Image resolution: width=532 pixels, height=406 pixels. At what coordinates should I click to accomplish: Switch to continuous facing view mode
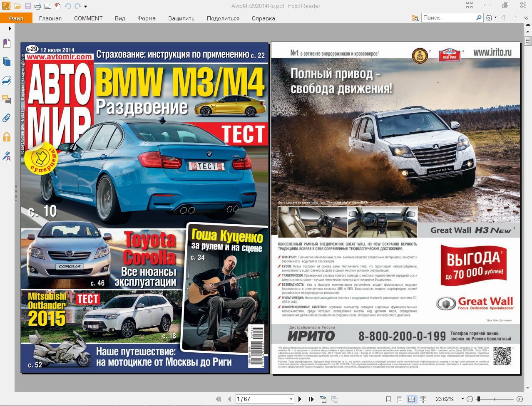point(423,399)
